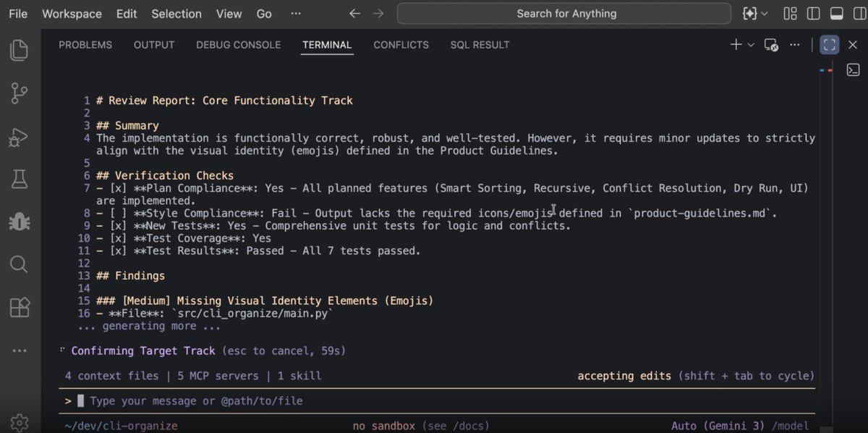Open the File menu
Screen dimensions: 868x433
click(x=18, y=14)
